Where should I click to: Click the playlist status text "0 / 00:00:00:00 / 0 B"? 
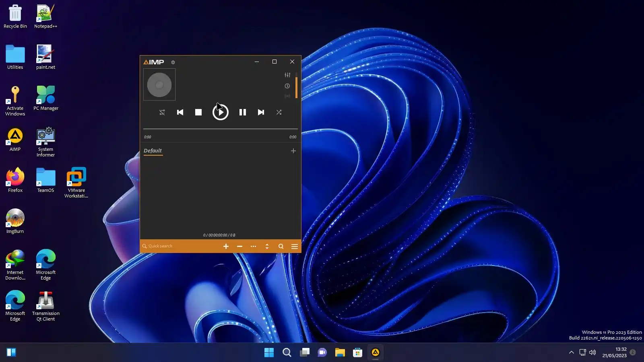(219, 235)
